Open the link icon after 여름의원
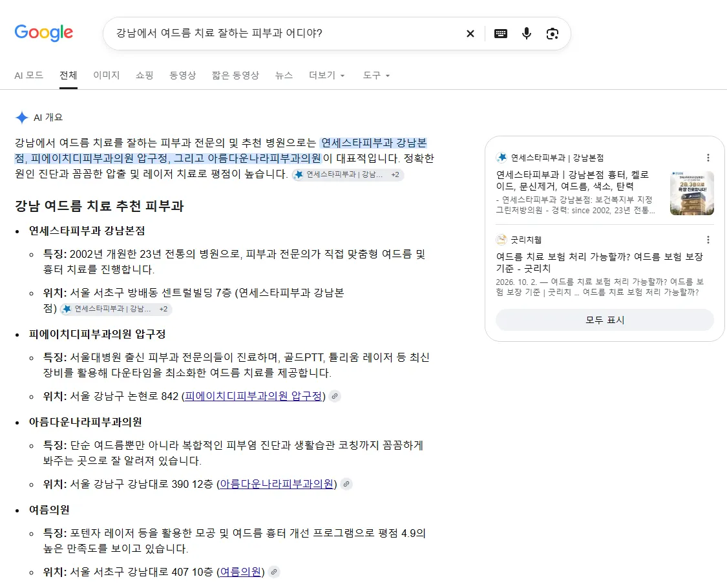This screenshot has width=727, height=588. point(274,572)
